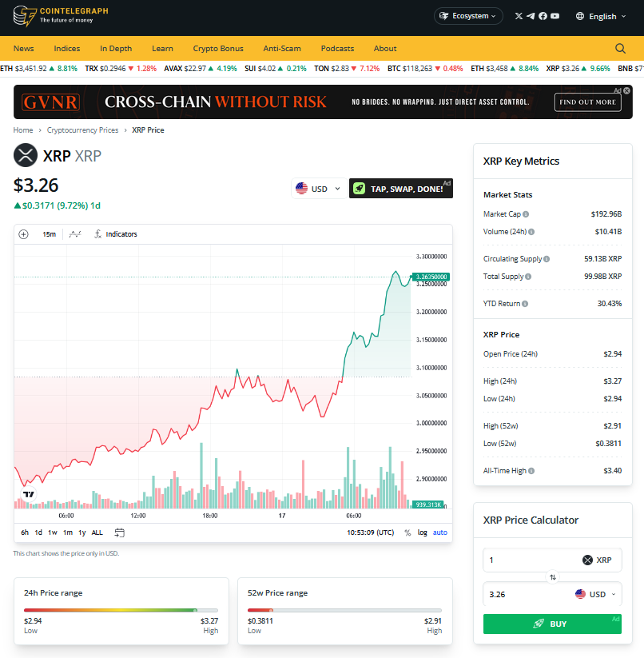Select the 1m chart range
The height and width of the screenshot is (658, 644).
coord(68,532)
